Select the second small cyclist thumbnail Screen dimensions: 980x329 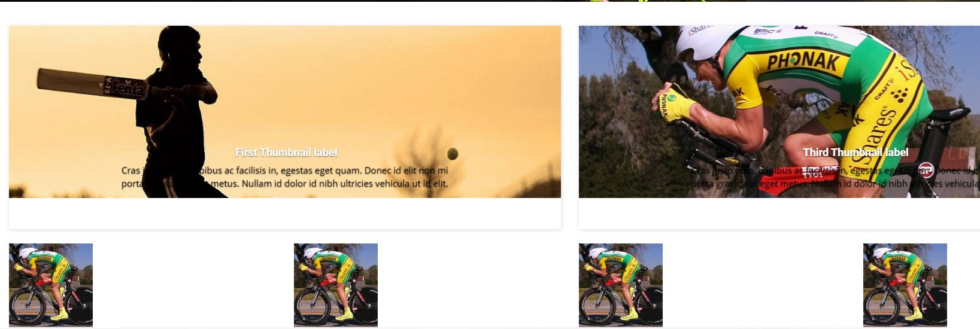pyautogui.click(x=336, y=285)
